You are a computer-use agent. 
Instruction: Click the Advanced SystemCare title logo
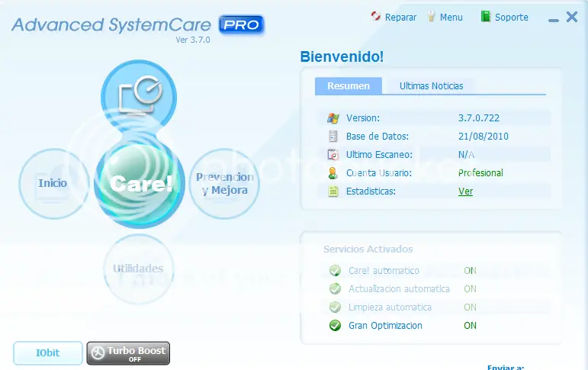click(x=111, y=25)
